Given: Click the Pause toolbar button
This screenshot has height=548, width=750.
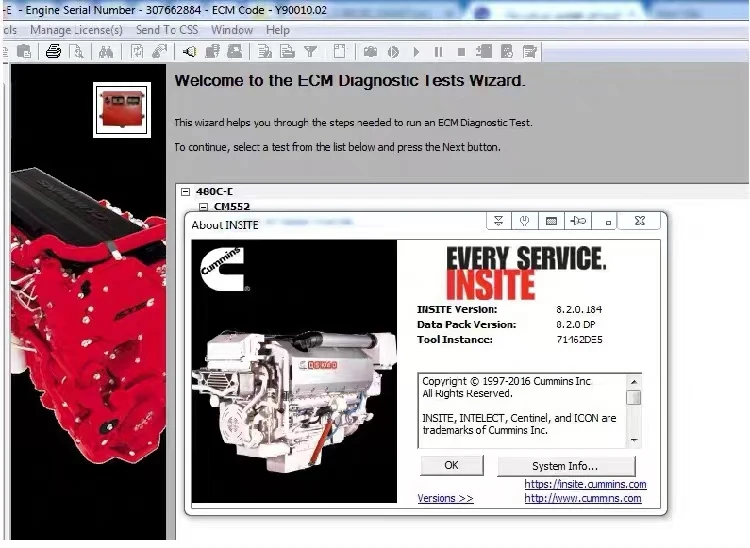Looking at the screenshot, I should [x=438, y=52].
